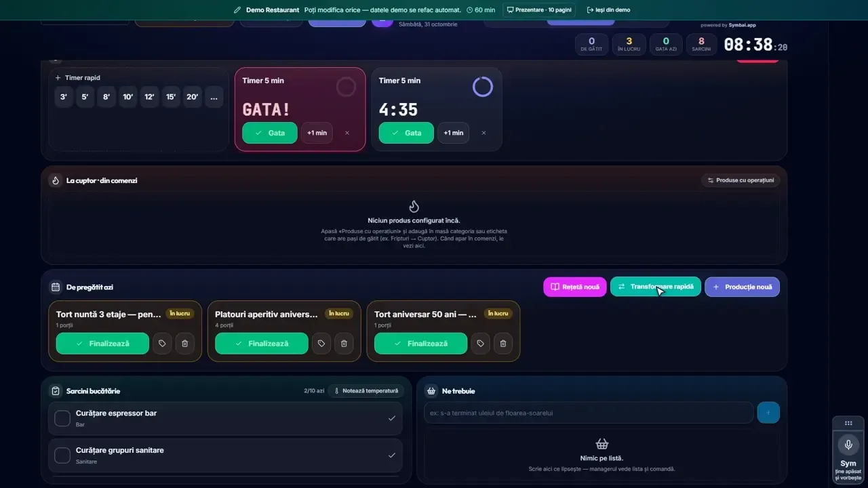Screen dimensions: 868x488
Task: Click the Sarcini counter tile showing 8
Action: tap(701, 44)
